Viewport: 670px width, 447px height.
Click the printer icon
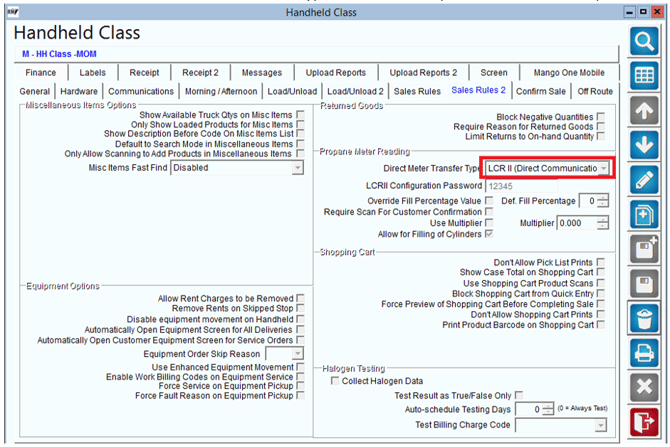pos(644,353)
